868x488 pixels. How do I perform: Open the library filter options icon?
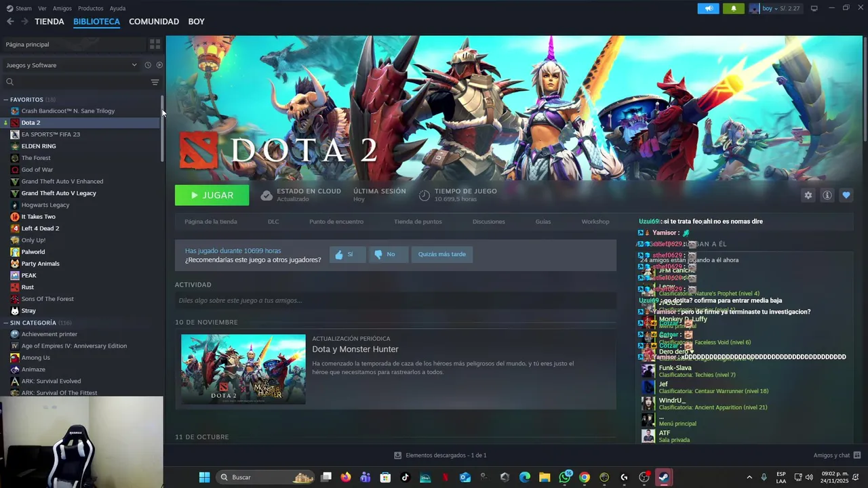tap(155, 82)
